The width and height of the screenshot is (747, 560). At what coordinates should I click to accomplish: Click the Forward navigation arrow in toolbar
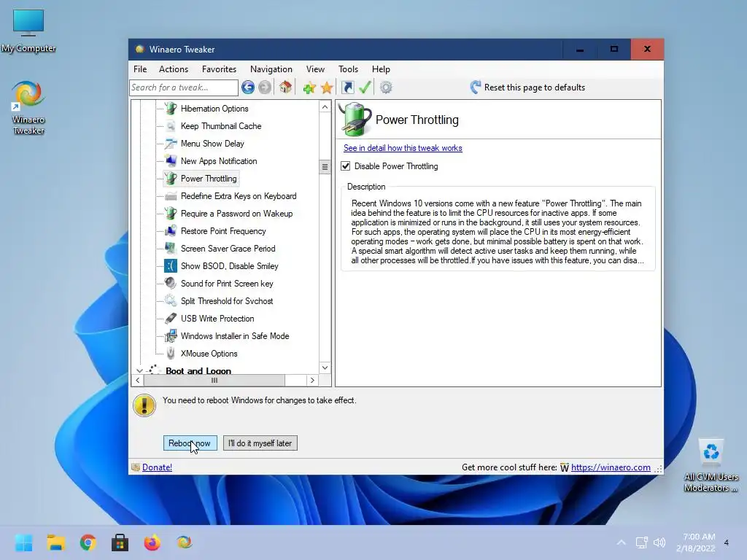click(x=265, y=87)
